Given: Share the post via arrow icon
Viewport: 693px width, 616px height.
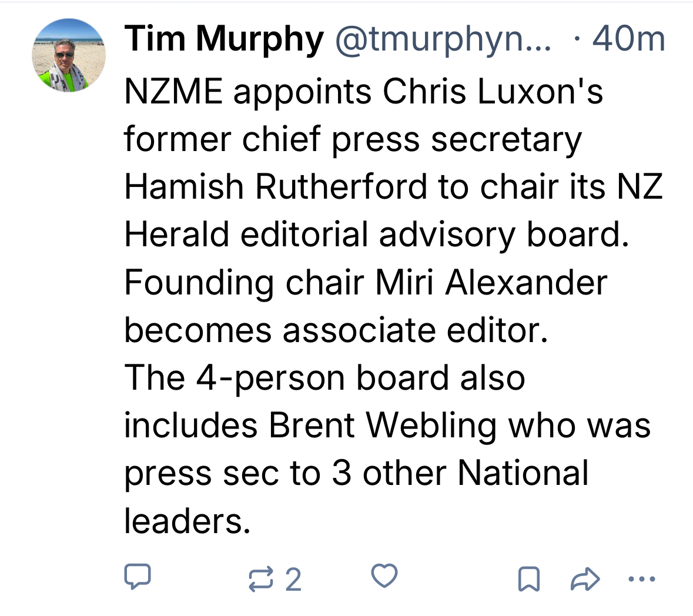Looking at the screenshot, I should pyautogui.click(x=585, y=578).
